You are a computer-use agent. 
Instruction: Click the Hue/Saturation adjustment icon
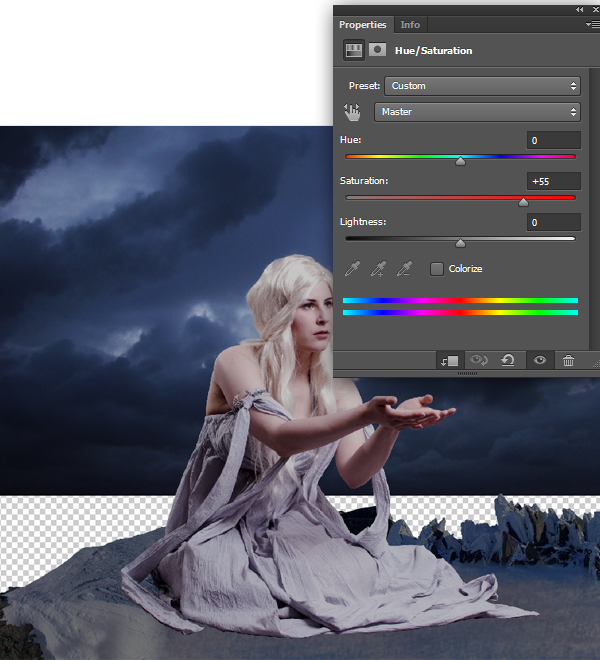[x=353, y=50]
